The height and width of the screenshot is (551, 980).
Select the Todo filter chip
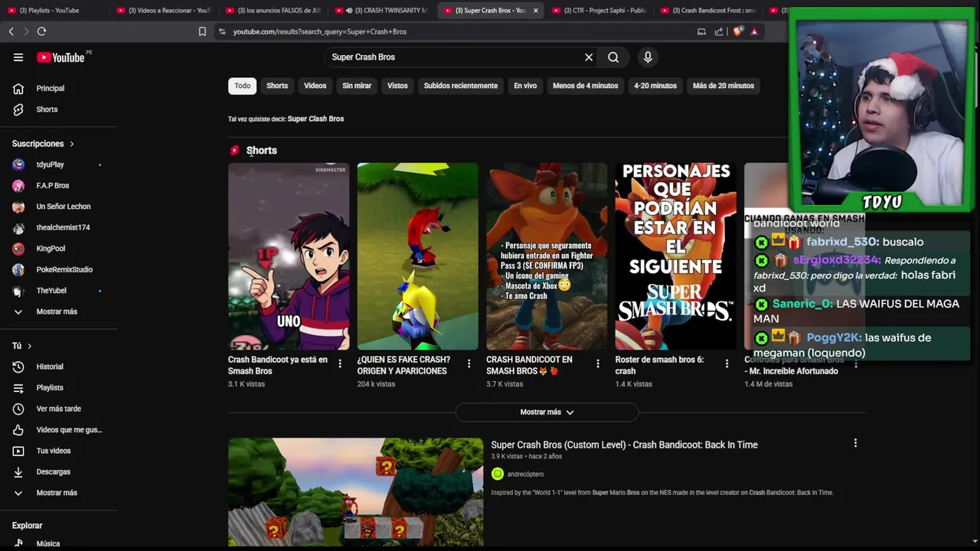tap(242, 86)
